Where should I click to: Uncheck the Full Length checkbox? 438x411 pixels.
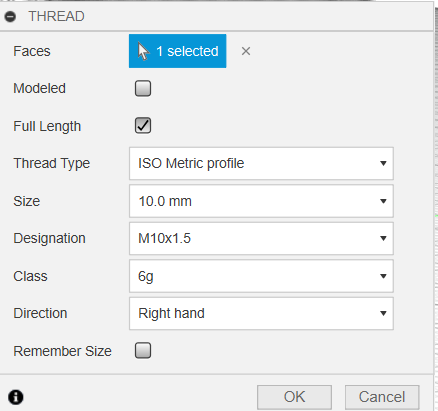pyautogui.click(x=143, y=126)
